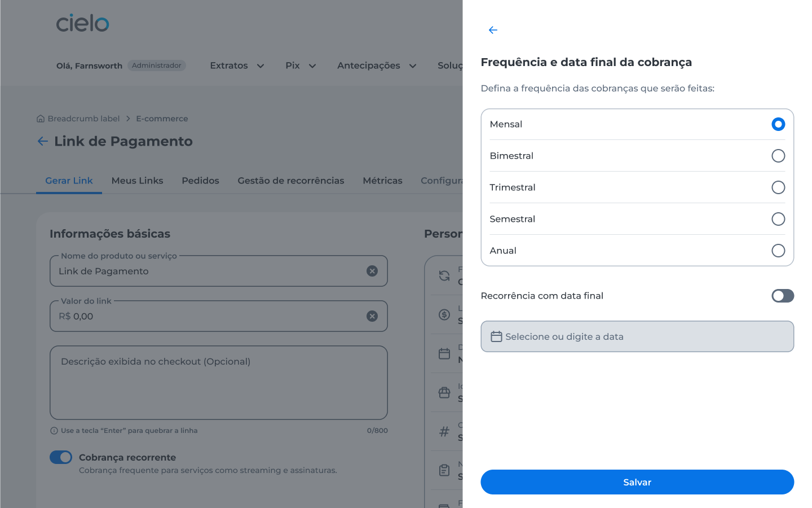812x508 pixels.
Task: Clear the product name field with X icon
Action: click(372, 271)
